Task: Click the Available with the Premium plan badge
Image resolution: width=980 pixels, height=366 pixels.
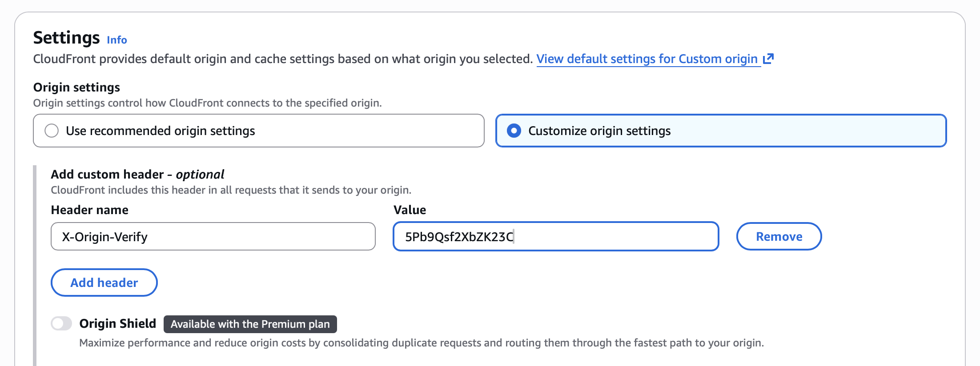Action: pos(250,324)
